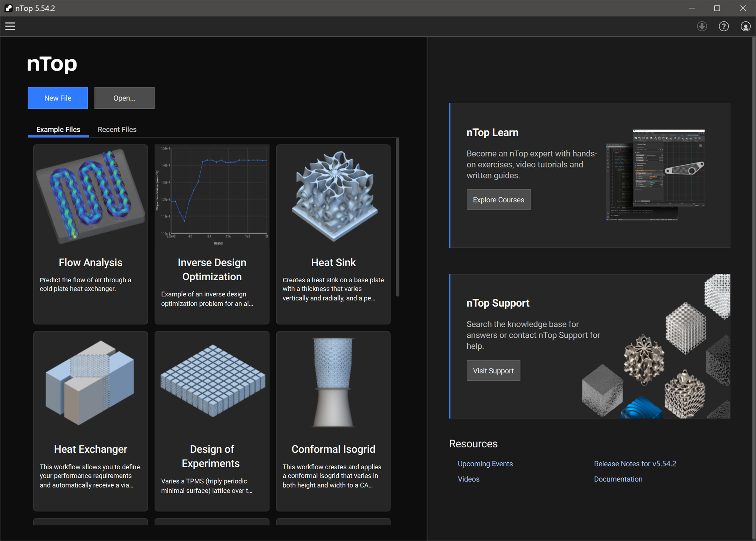Viewport: 756px width, 541px height.
Task: Click 'Predict the flow of air' description
Action: pyautogui.click(x=85, y=284)
